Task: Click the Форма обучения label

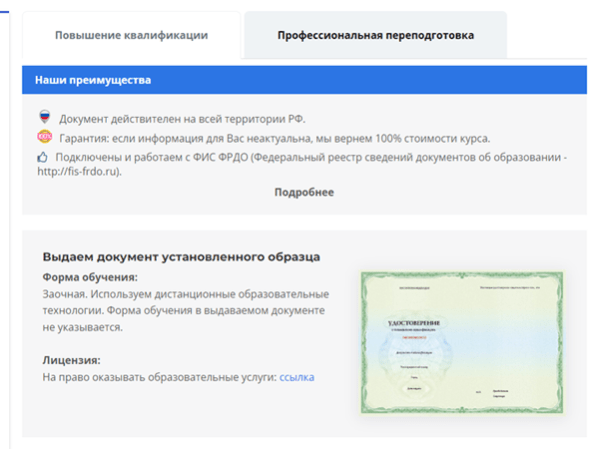Action: [90, 277]
